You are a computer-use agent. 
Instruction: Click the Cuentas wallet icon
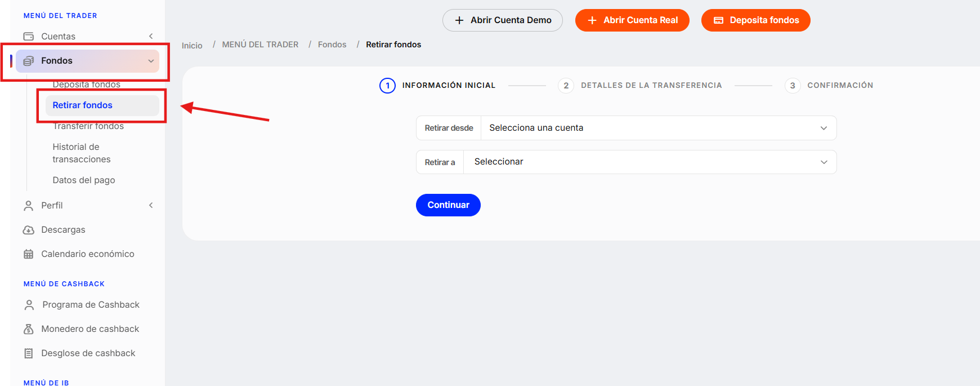(29, 36)
